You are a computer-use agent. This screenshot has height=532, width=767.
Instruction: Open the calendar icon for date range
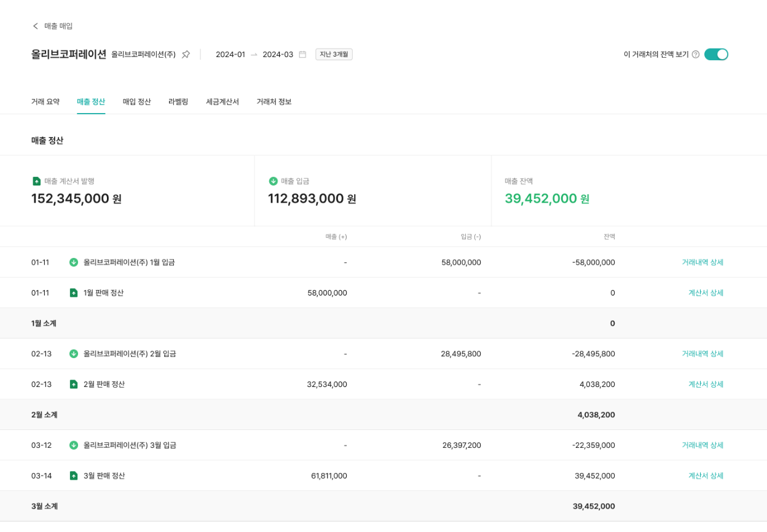pos(302,54)
